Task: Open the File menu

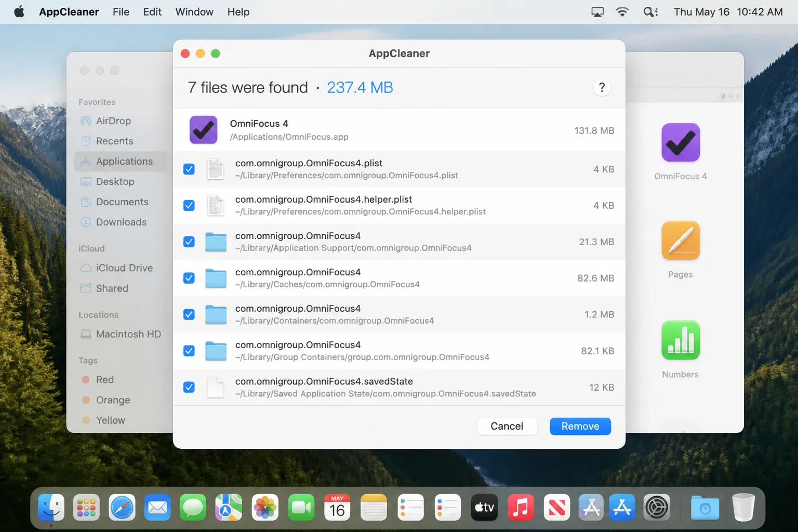Action: click(121, 11)
